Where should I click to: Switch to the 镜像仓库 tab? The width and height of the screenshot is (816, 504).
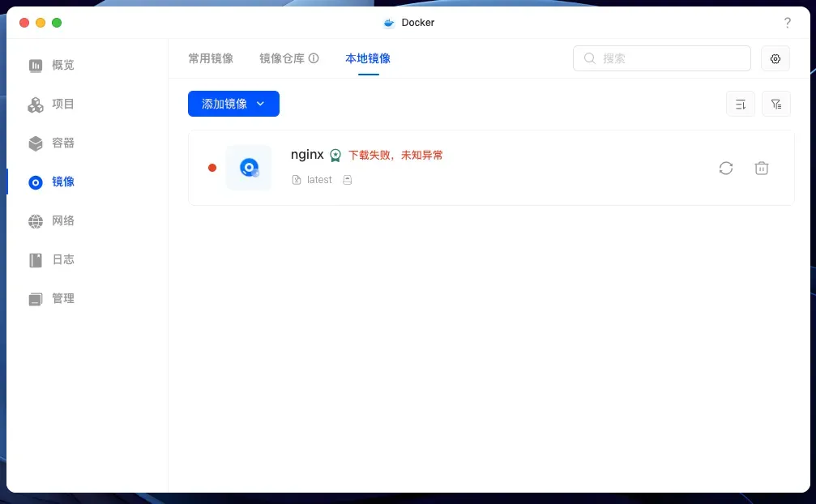pos(283,58)
